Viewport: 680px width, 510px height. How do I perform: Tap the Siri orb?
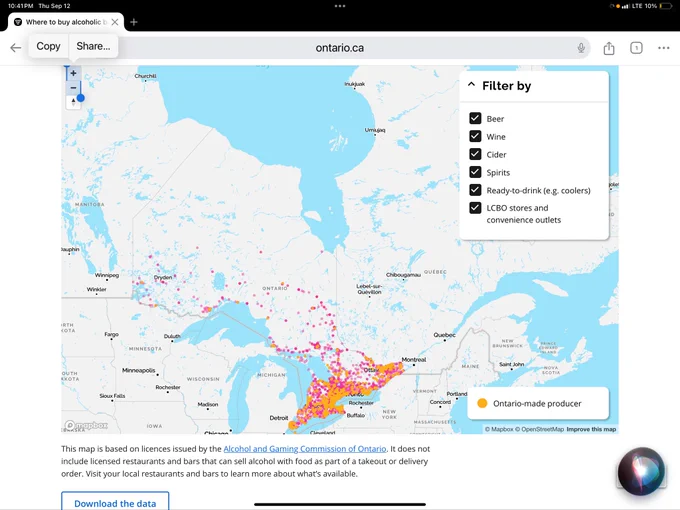point(641,471)
